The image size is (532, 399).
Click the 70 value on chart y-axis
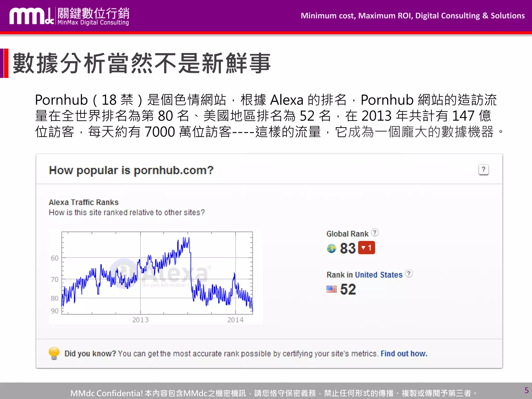(x=55, y=280)
